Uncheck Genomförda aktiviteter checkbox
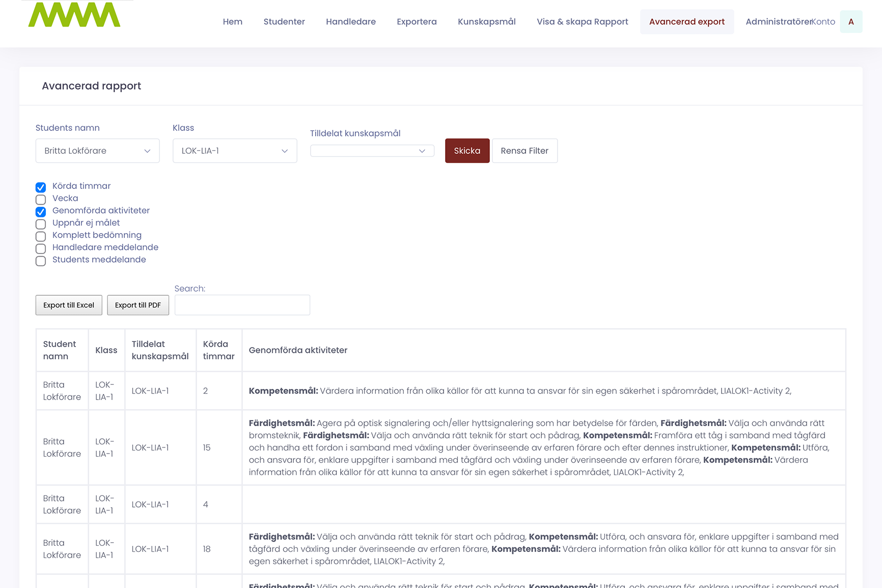Screen dimensions: 882x588 (41, 211)
